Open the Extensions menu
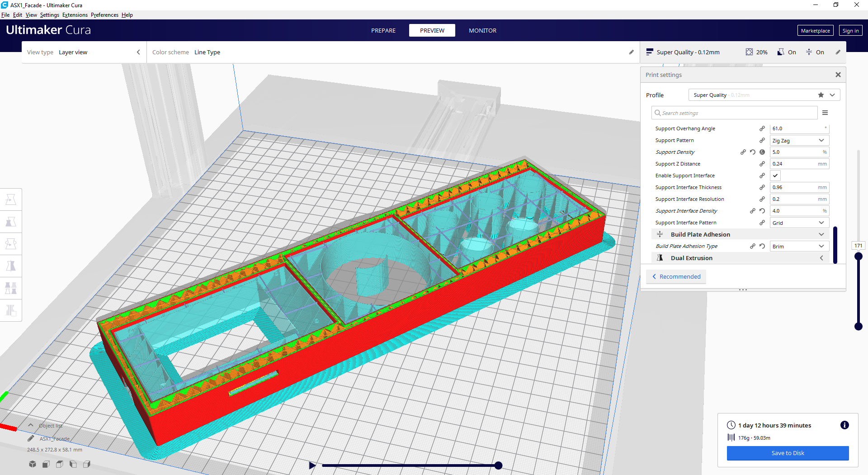 75,15
